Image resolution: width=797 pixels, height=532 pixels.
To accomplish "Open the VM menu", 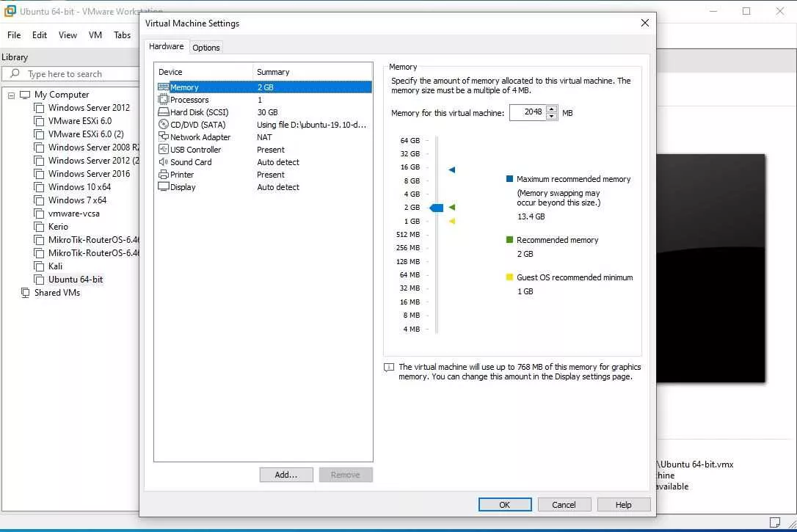I will coord(95,35).
